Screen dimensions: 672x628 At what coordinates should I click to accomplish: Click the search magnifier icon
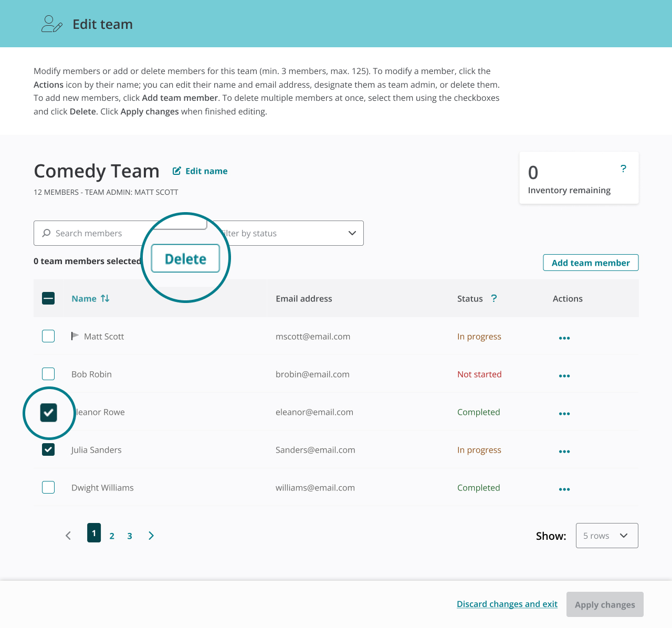[x=47, y=233]
